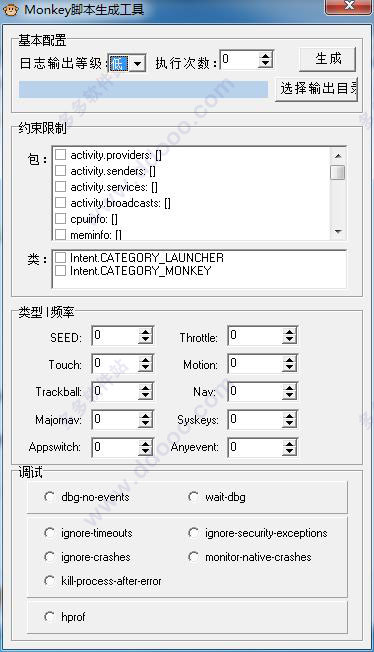Click the Nav value field
The width and height of the screenshot is (374, 652).
[255, 391]
